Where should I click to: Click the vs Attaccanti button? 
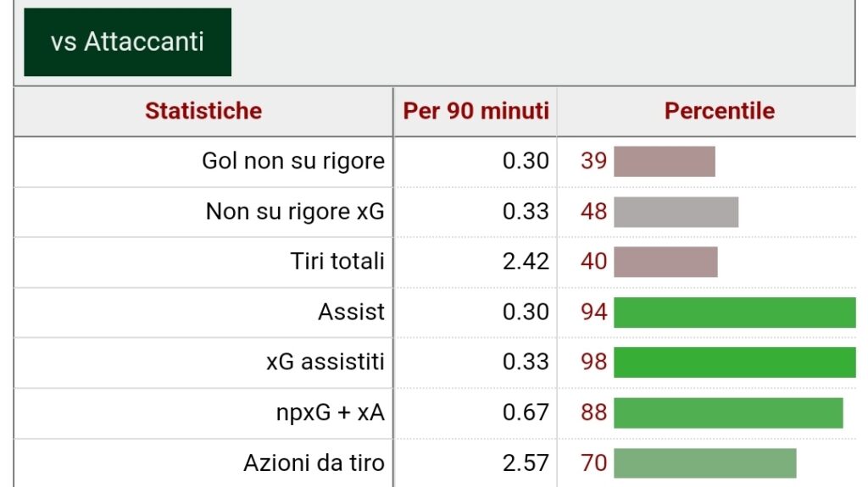point(127,42)
